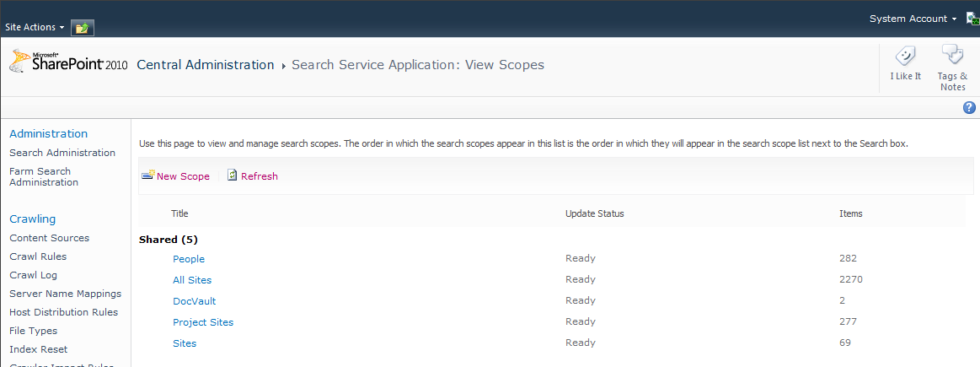Click the Refresh page icon
The width and height of the screenshot is (980, 367).
pyautogui.click(x=232, y=176)
